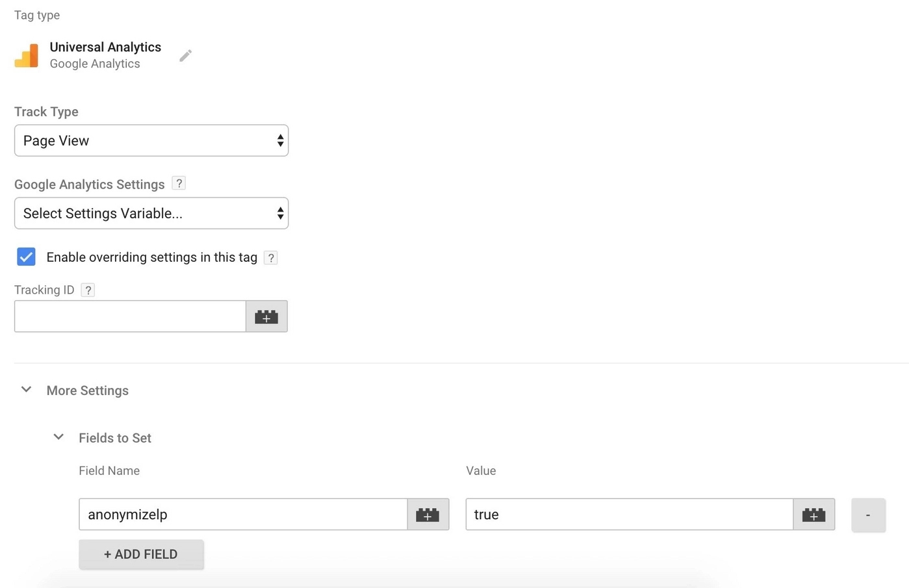Click the Google Analytics logo icon
Image resolution: width=909 pixels, height=588 pixels.
tap(27, 56)
